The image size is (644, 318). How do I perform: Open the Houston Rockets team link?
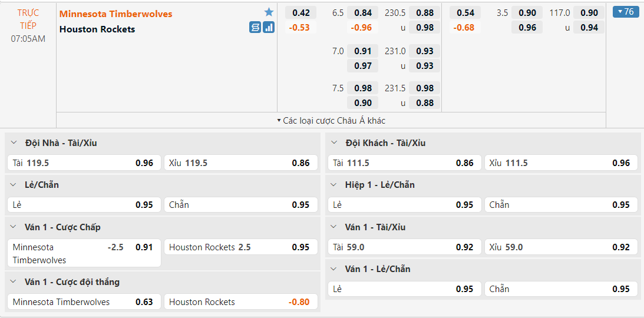[x=97, y=29]
